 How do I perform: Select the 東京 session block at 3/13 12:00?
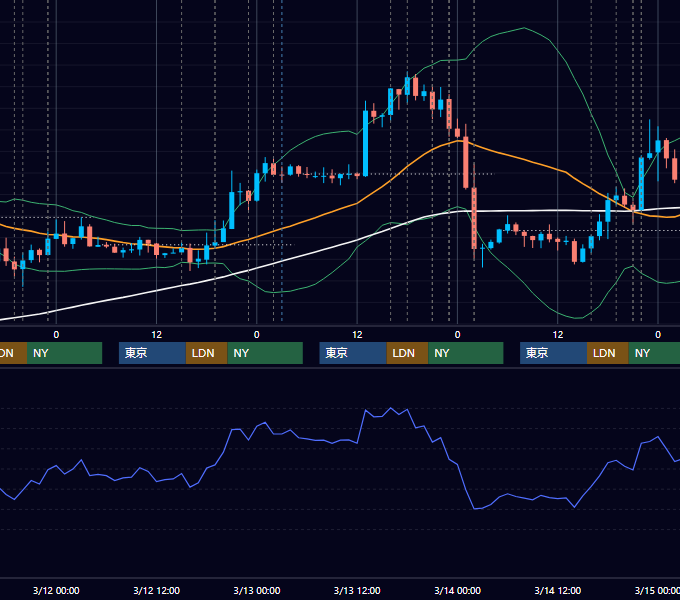[x=353, y=353]
